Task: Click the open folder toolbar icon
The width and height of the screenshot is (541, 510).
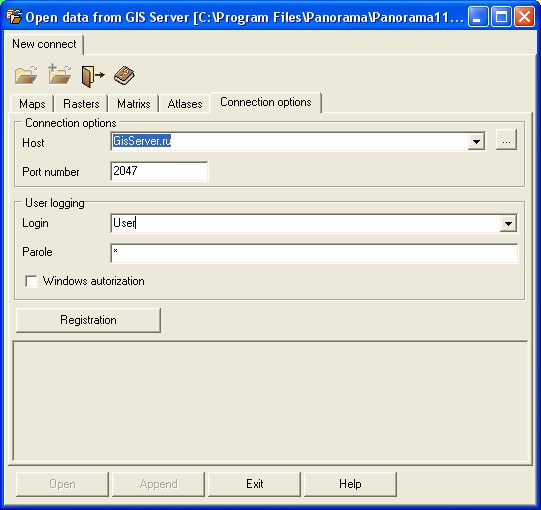Action: pos(26,75)
